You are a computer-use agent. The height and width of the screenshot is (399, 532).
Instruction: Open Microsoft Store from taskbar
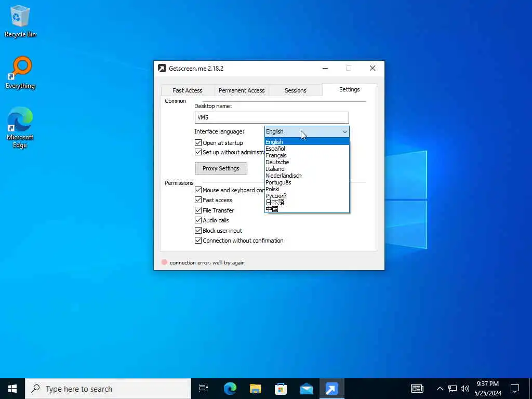281,389
